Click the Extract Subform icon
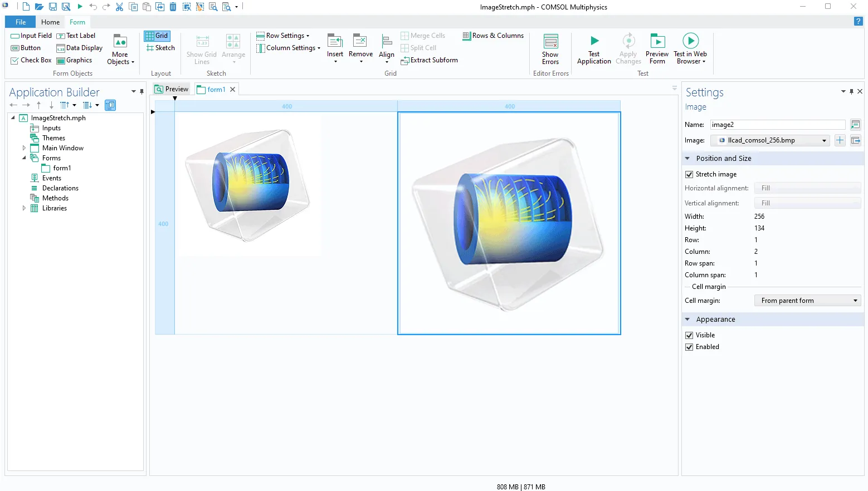Viewport: 868px width, 491px height. coord(405,61)
